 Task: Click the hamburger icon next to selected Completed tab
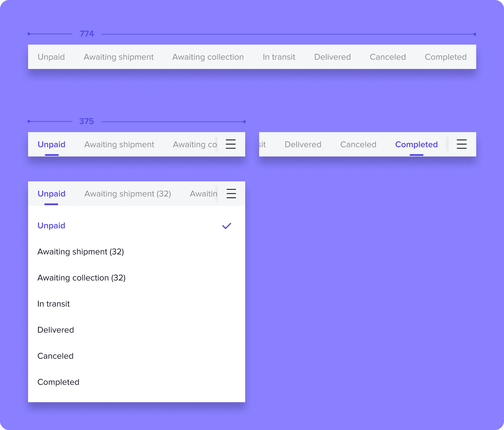(x=462, y=144)
